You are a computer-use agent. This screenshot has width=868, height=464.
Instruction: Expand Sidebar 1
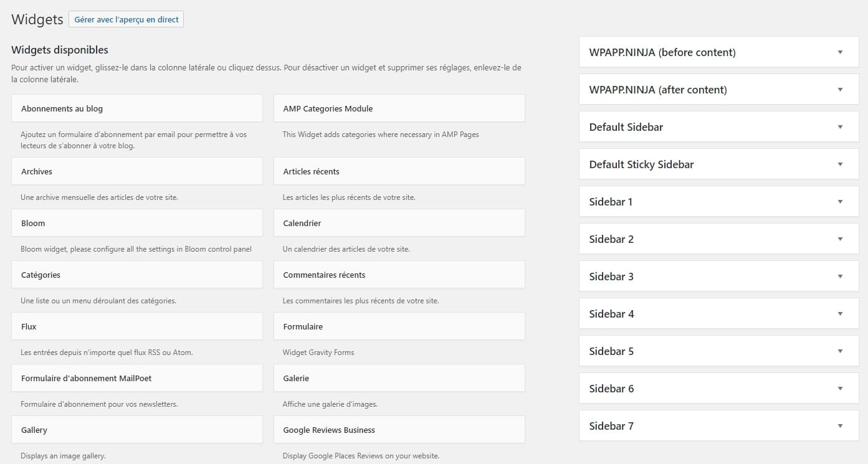click(718, 201)
